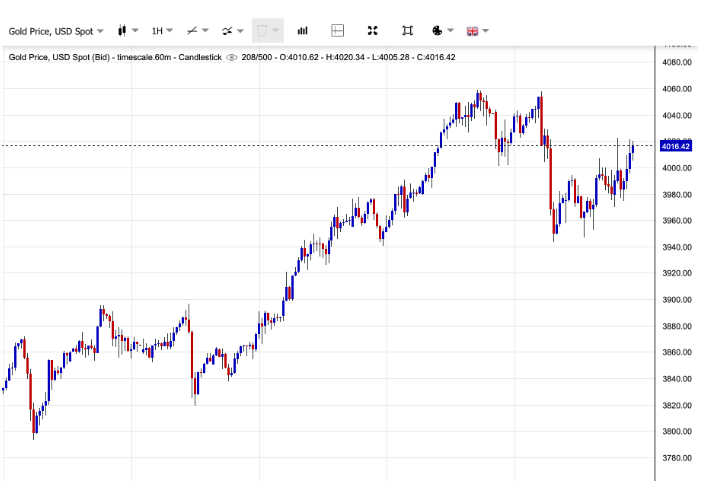Toggle the eye visibility icon beside Candlestick
This screenshot has width=707, height=495.
232,57
